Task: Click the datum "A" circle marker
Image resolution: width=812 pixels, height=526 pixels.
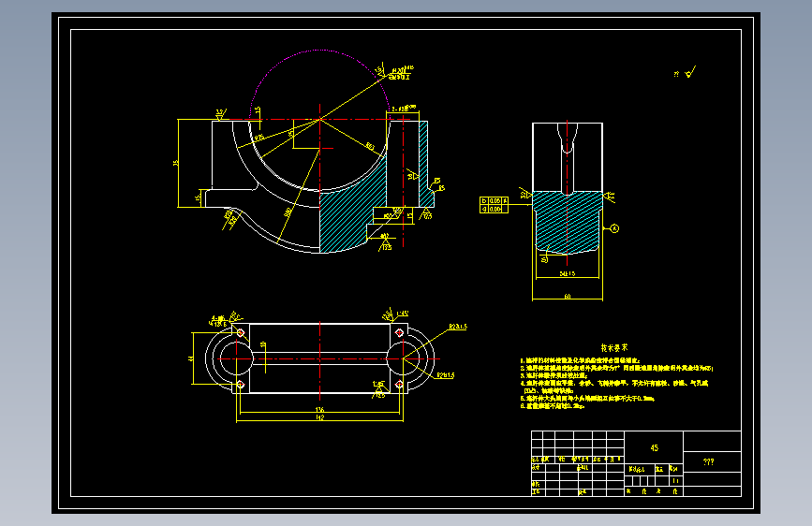Action: 614,228
